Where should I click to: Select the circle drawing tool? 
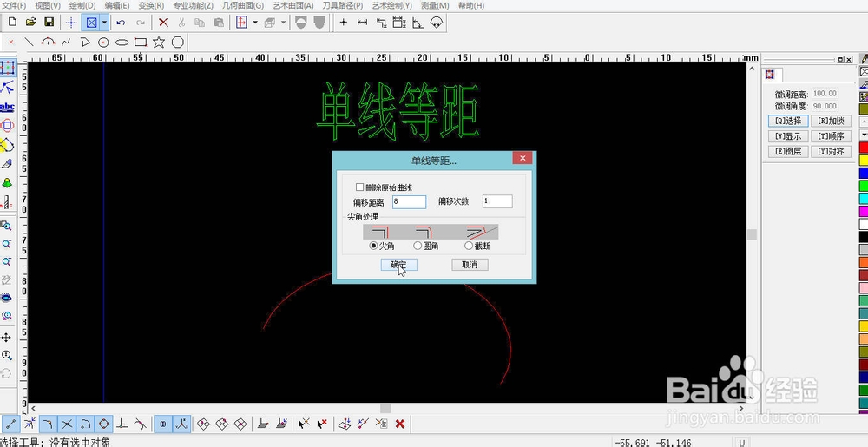click(103, 42)
